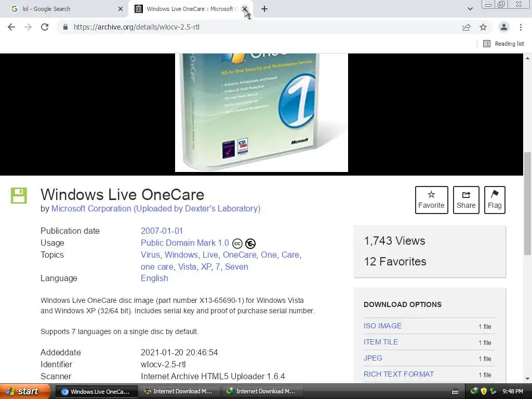Open the Vista topic link
The width and height of the screenshot is (532, 399).
pyautogui.click(x=187, y=267)
